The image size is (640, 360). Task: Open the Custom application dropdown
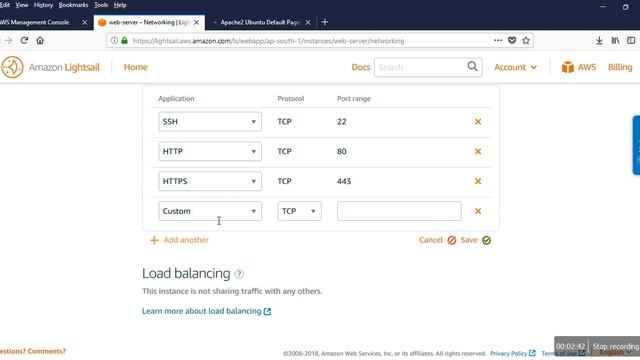point(210,211)
